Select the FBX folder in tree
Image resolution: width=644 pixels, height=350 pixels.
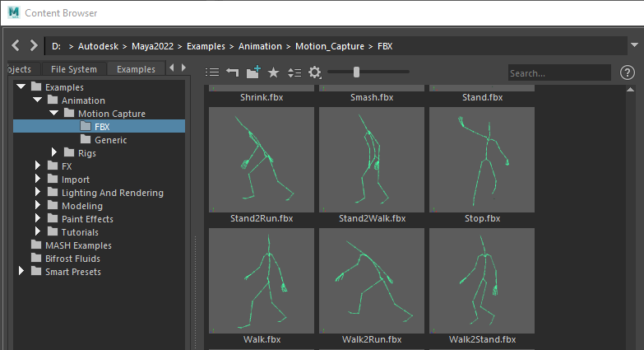coord(99,126)
